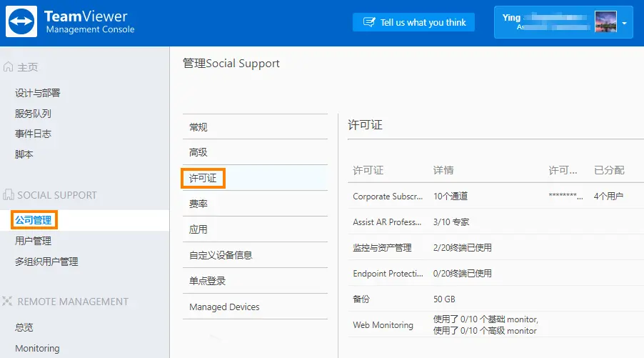Click the 管理Social Support page title
The width and height of the screenshot is (644, 358).
(x=231, y=64)
